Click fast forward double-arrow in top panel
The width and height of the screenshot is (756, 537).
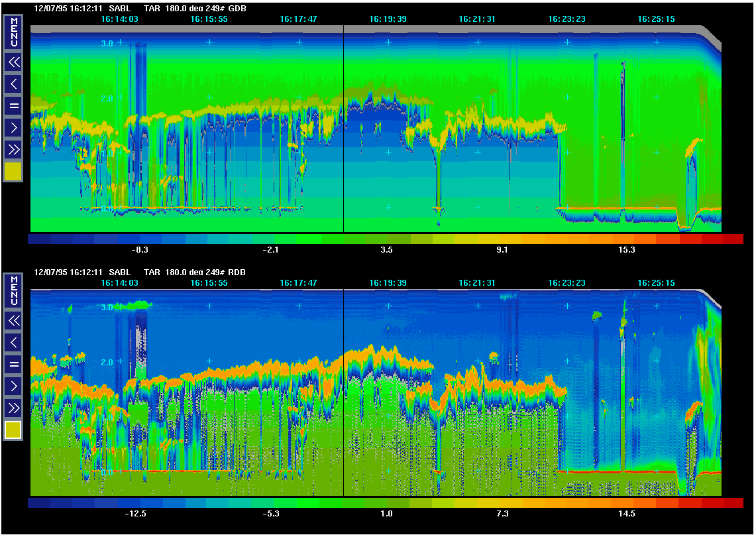pyautogui.click(x=13, y=149)
